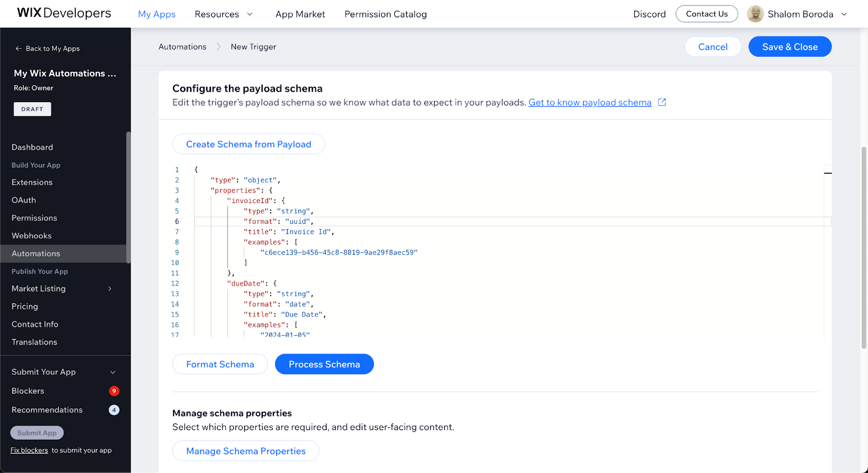Viewport: 868px width, 473px height.
Task: Click the Recommendations count badge
Action: point(114,410)
